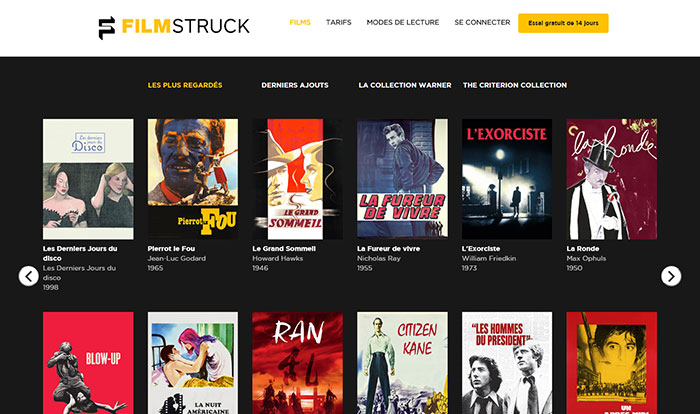The image size is (700, 414).
Task: Open the Tarifs page
Action: [x=338, y=22]
